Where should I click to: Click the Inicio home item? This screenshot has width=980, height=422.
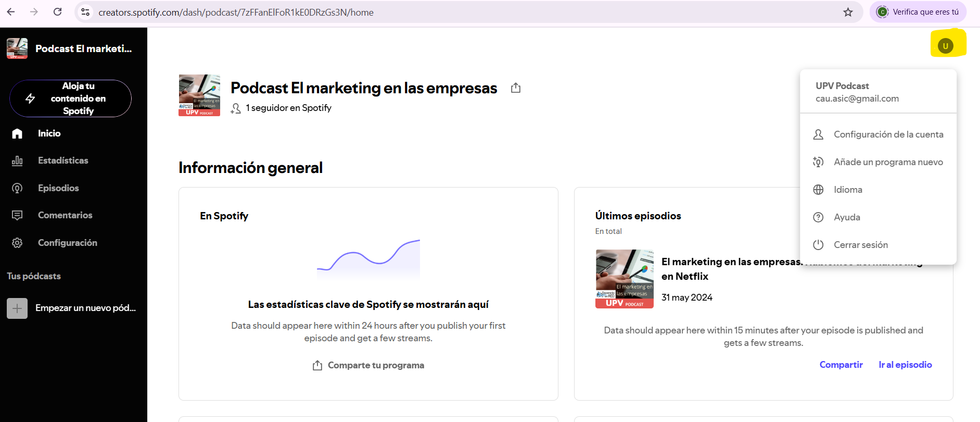[49, 133]
